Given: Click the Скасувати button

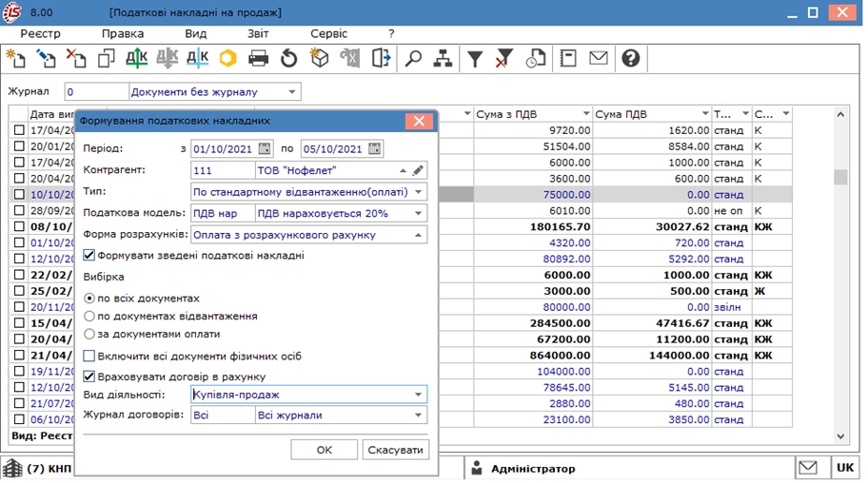Looking at the screenshot, I should (x=395, y=450).
